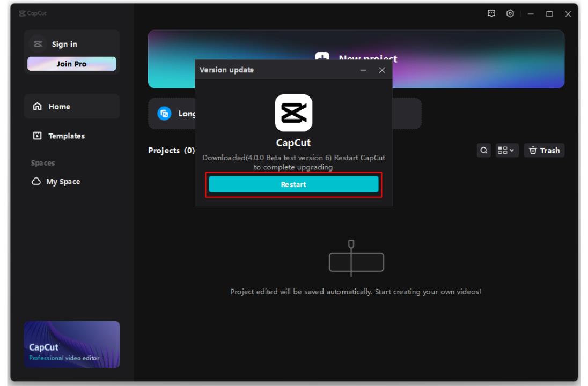Click the empty timeline placeholder icon
588x386 pixels.
(356, 258)
